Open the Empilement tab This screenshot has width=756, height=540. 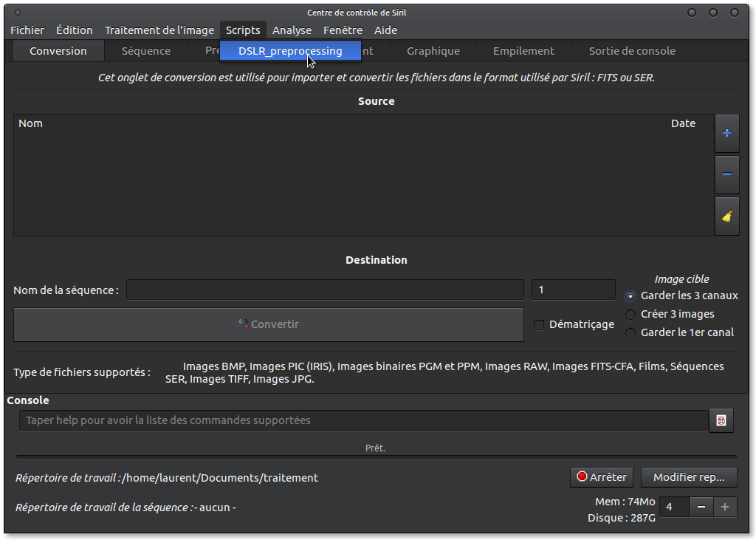(x=523, y=51)
